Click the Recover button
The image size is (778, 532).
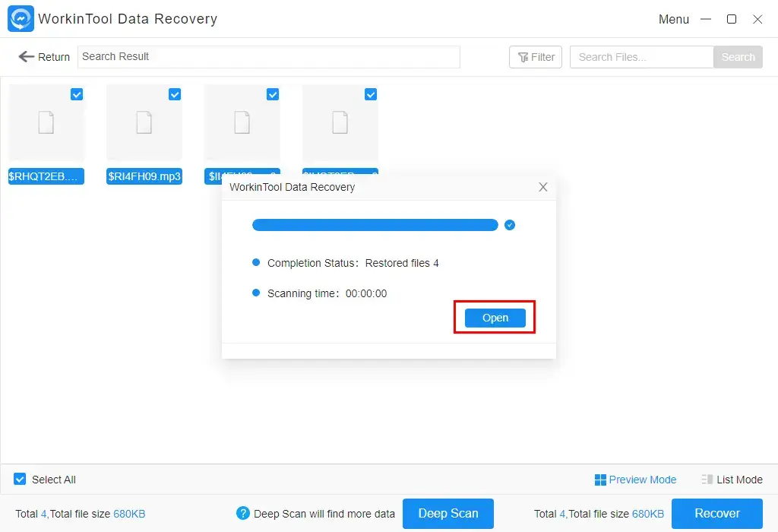coord(717,514)
